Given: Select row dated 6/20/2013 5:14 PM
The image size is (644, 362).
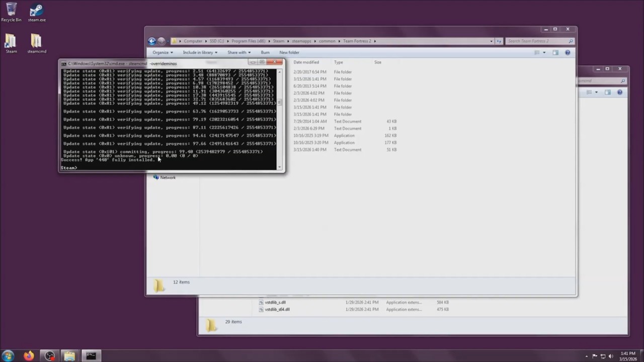Looking at the screenshot, I should tap(345, 86).
